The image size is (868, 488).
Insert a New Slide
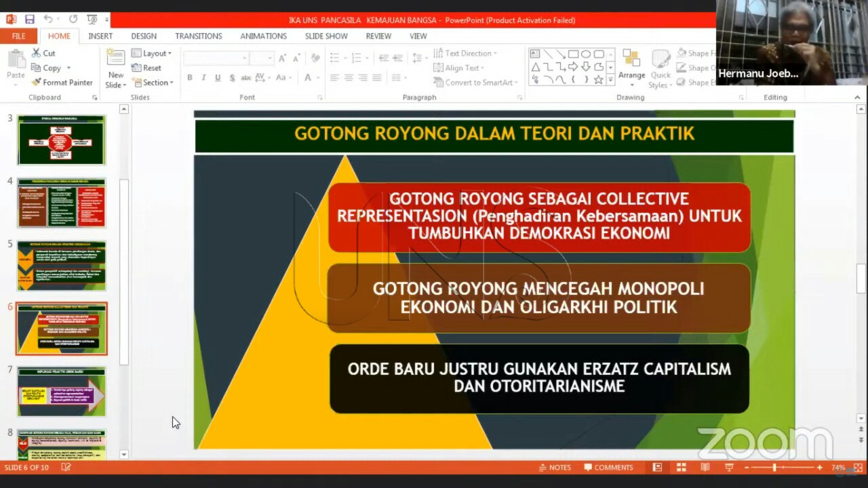116,69
